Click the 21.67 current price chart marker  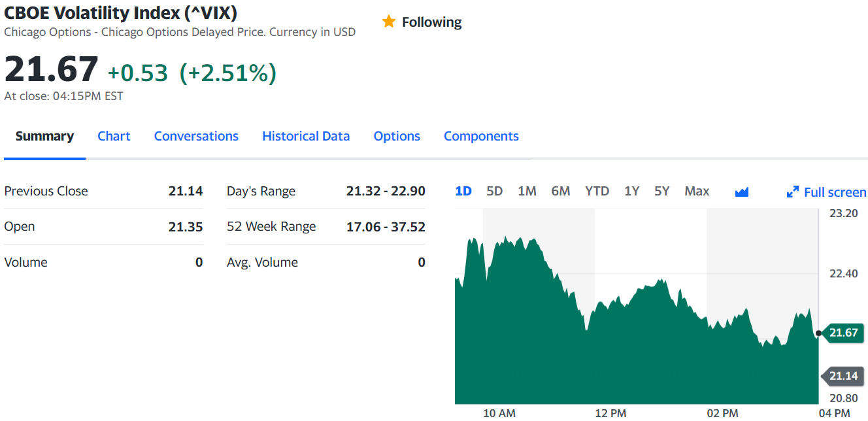(842, 333)
